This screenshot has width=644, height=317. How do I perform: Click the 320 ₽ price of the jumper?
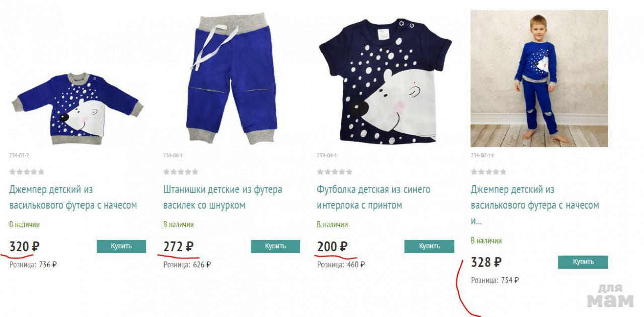coord(24,247)
